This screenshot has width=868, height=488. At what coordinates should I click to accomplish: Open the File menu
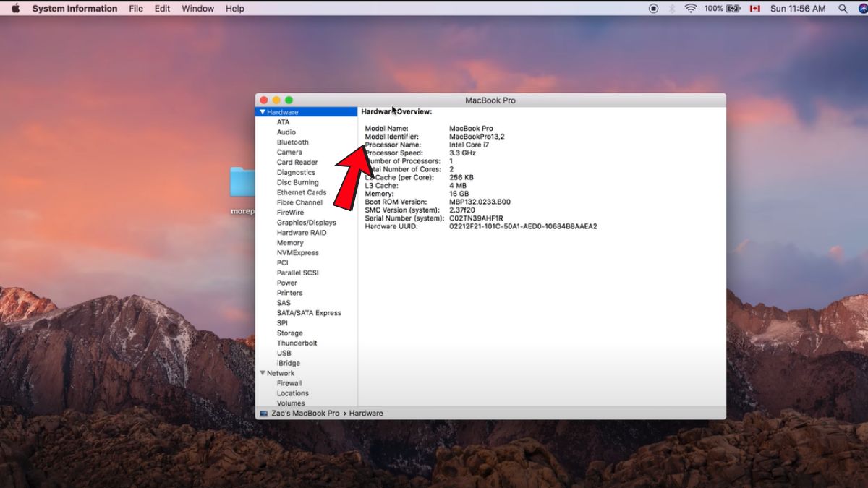point(136,9)
